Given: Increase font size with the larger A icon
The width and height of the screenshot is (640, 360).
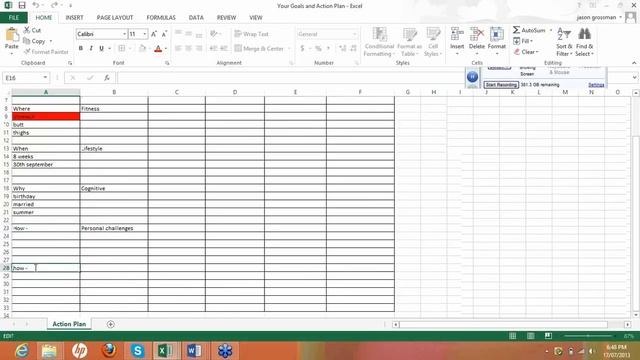Looking at the screenshot, I should [154, 34].
